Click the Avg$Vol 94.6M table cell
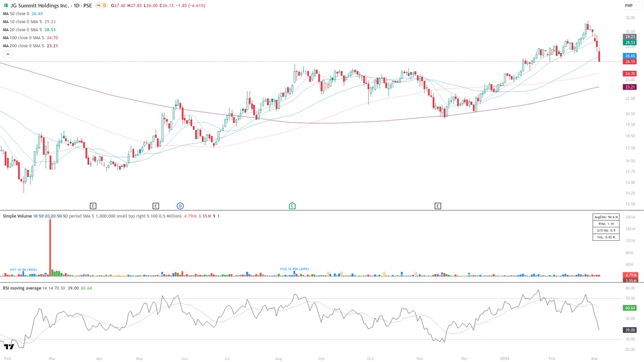This screenshot has width=644, height=362. (x=606, y=217)
